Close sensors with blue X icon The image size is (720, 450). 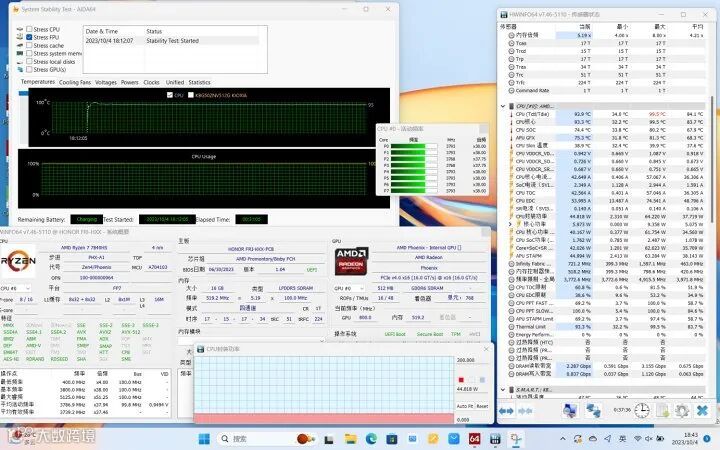tap(702, 411)
